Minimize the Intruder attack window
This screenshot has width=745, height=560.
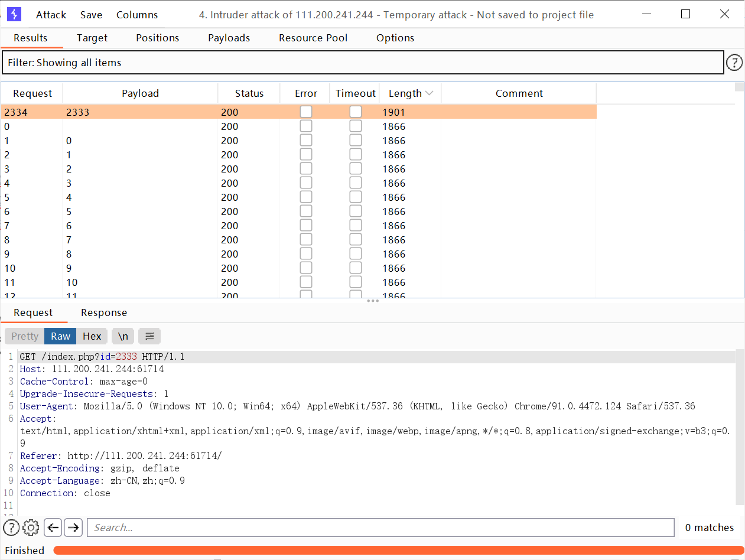tap(647, 14)
